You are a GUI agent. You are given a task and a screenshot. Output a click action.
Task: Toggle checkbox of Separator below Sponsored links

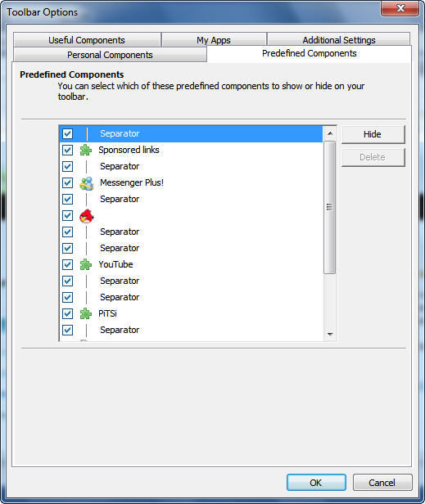[68, 167]
